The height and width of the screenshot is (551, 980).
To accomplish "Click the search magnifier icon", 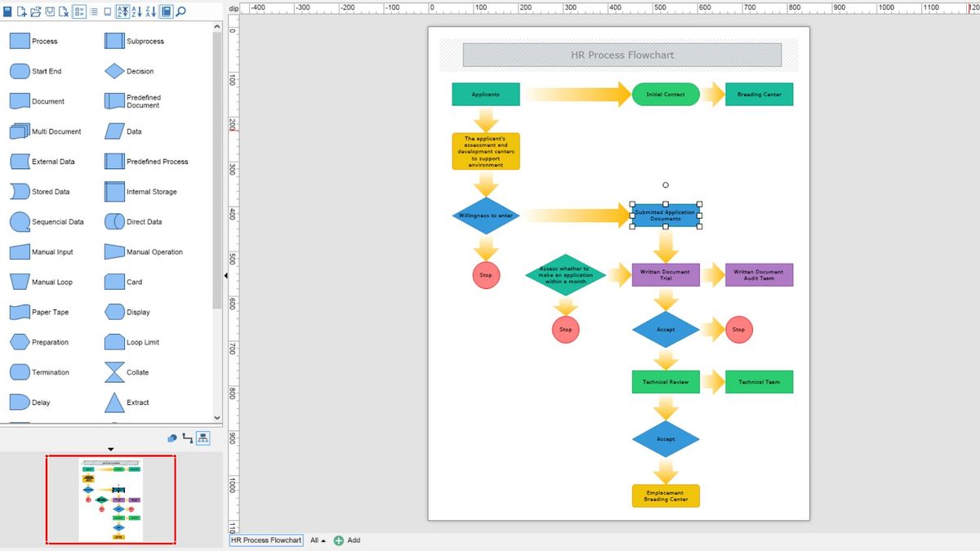I will [x=180, y=11].
